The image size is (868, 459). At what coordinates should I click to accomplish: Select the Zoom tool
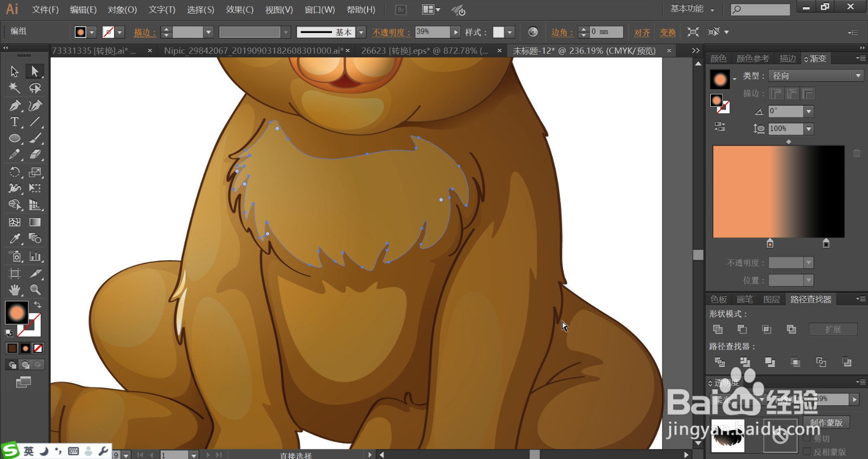click(x=35, y=290)
